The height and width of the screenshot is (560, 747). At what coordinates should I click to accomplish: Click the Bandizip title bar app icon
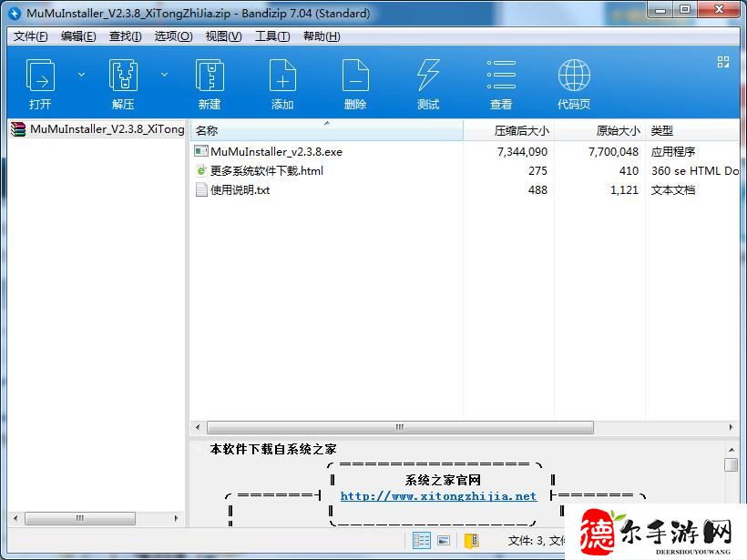(15, 14)
